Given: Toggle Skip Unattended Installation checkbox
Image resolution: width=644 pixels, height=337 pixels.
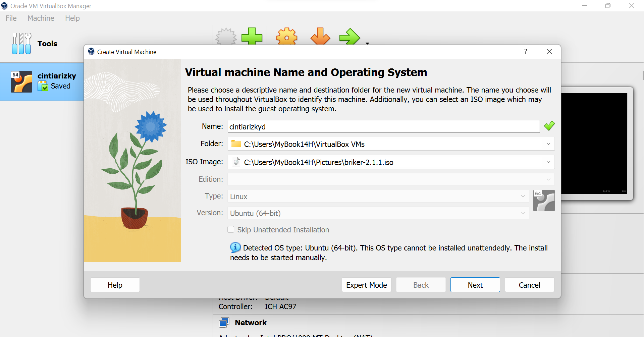Looking at the screenshot, I should tap(231, 230).
